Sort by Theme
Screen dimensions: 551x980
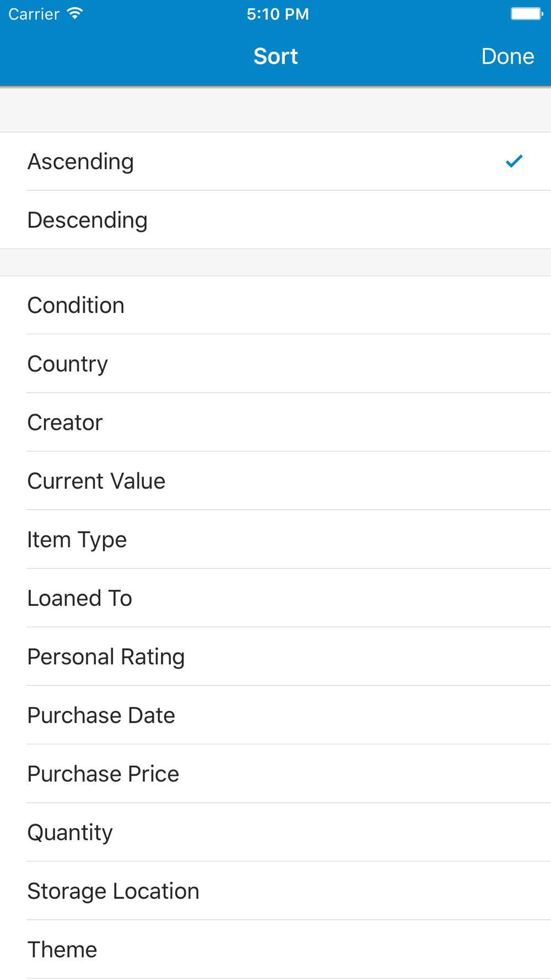(x=275, y=949)
